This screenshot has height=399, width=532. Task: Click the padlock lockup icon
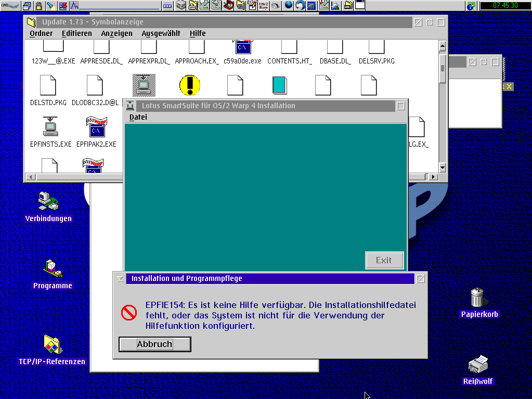38,5
